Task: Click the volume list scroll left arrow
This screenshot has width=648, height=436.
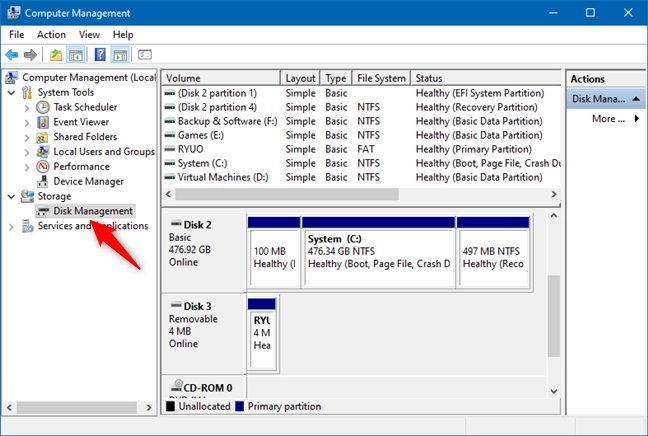Action: [x=169, y=194]
